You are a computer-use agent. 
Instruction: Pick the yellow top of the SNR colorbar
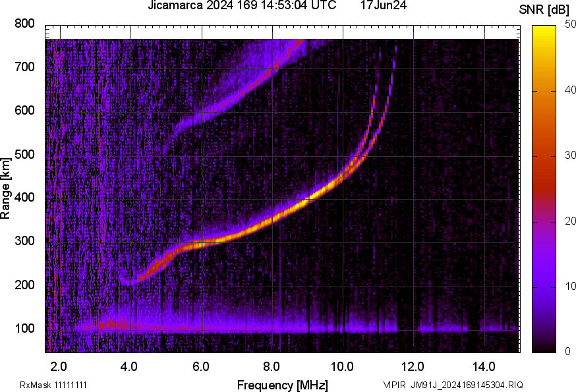[x=544, y=29]
